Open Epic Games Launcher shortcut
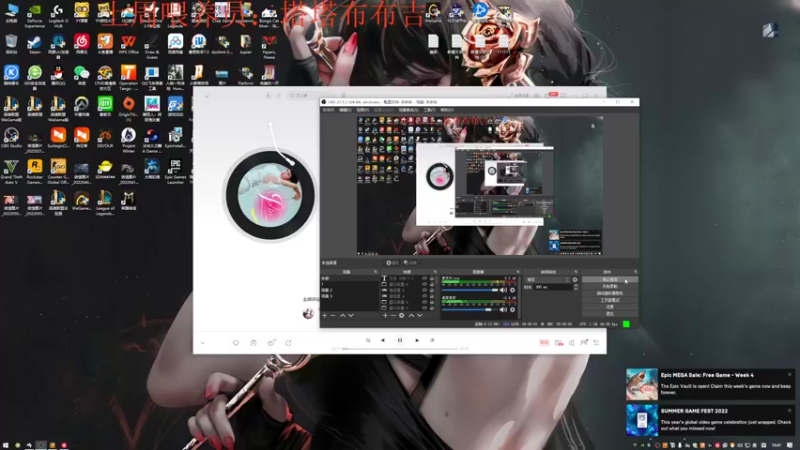 click(x=176, y=168)
